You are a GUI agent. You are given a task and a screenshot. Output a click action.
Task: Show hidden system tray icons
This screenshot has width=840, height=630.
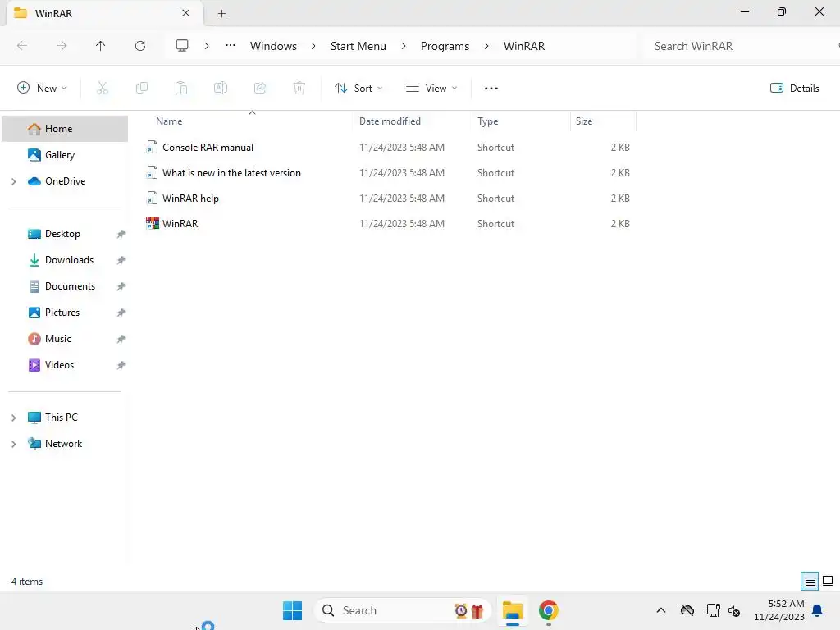pos(661,610)
